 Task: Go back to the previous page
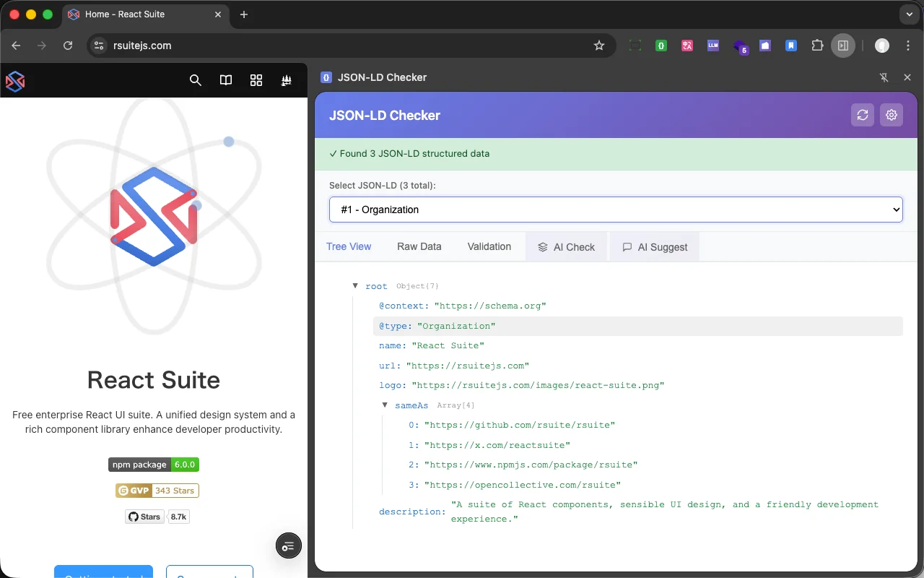point(17,46)
